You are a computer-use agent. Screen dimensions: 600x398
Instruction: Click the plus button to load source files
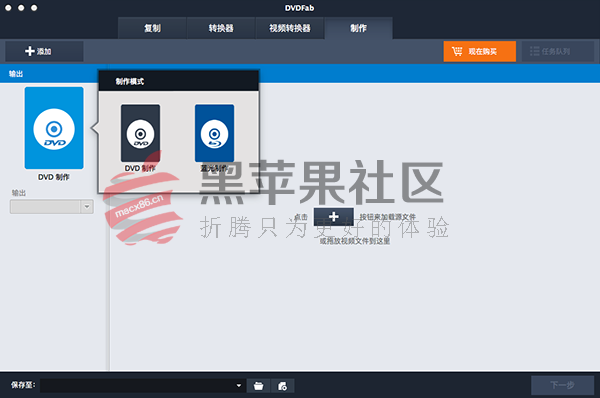coord(334,217)
